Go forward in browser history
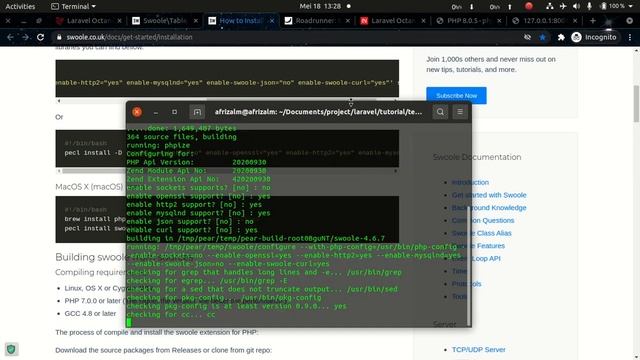This screenshot has width=640, height=360. pos(25,37)
